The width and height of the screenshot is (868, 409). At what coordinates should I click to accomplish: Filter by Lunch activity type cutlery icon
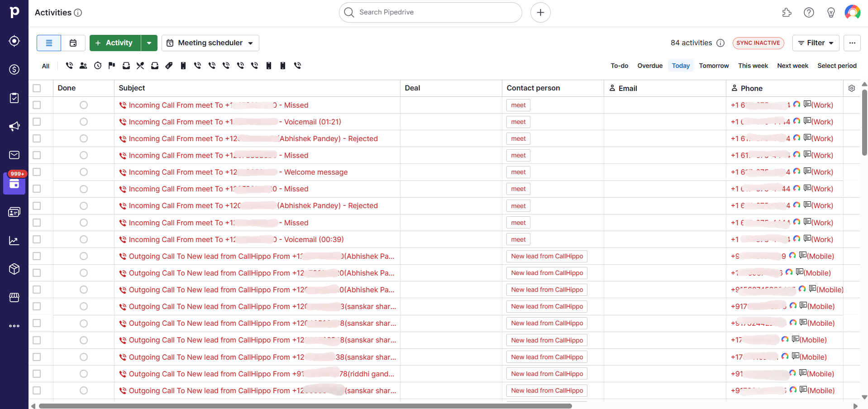click(x=140, y=66)
